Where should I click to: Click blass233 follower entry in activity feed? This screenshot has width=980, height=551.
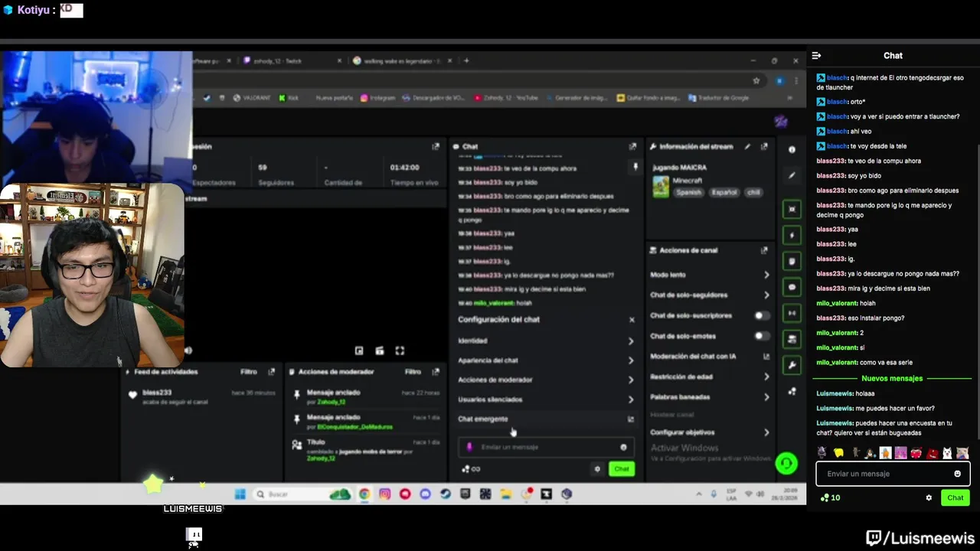201,396
